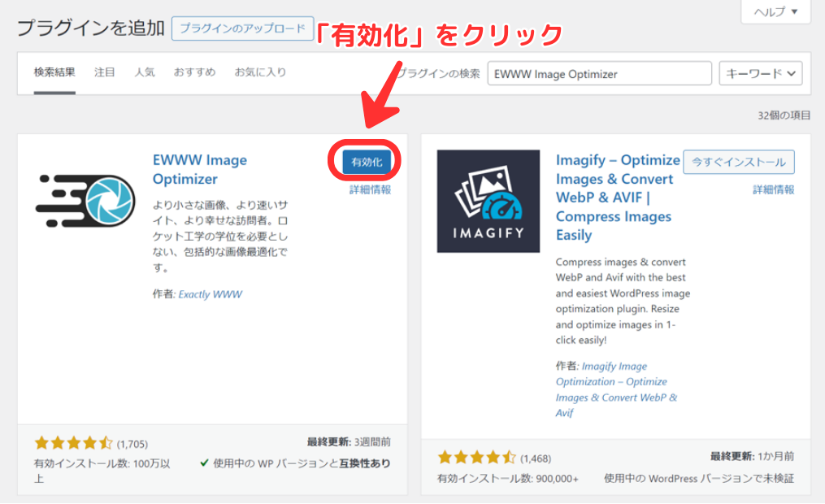Switch to the 人気 tab
Image resolution: width=825 pixels, height=504 pixels.
(144, 72)
